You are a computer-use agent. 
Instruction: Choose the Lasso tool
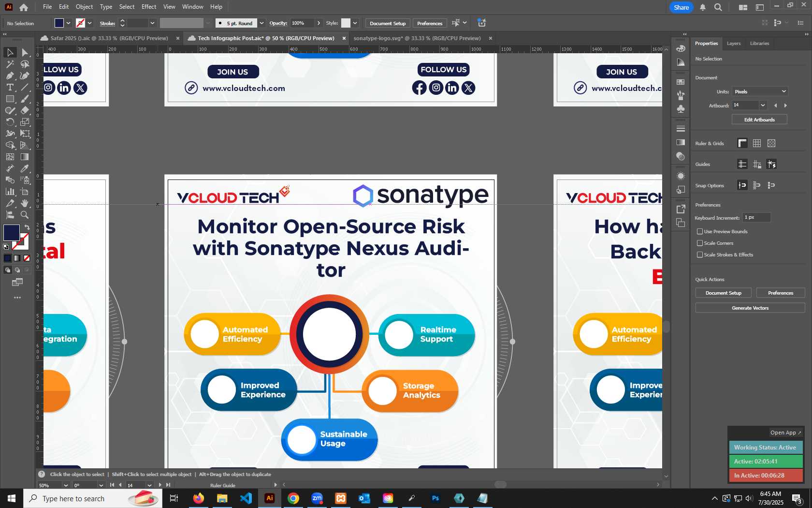click(x=25, y=64)
